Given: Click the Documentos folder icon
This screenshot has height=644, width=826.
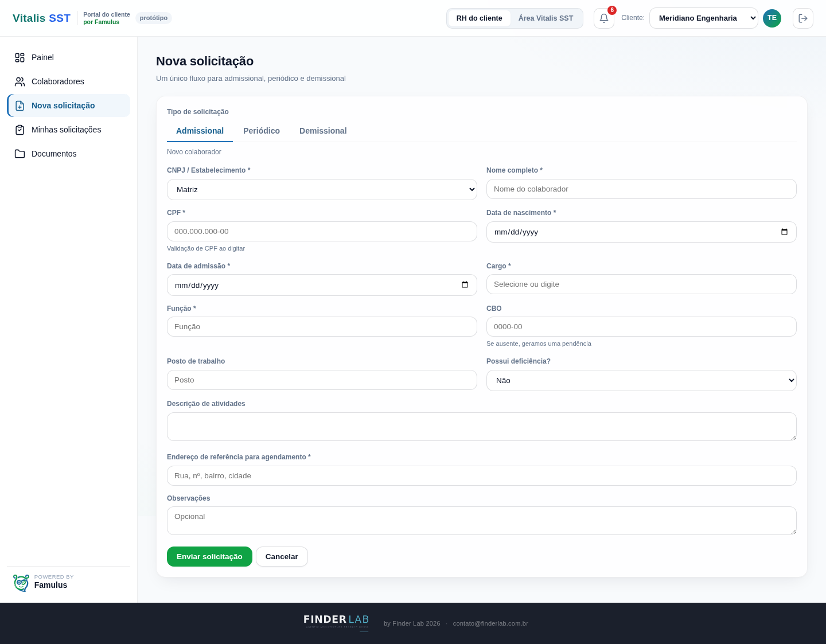Looking at the screenshot, I should 20,154.
